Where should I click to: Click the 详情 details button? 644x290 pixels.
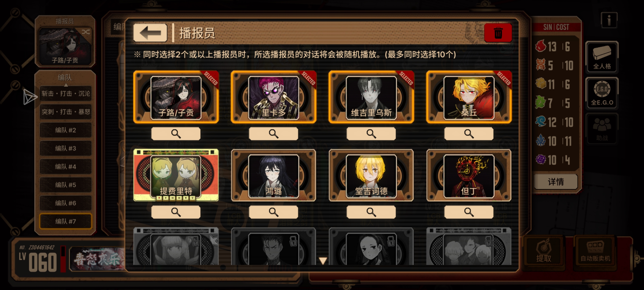point(556,182)
